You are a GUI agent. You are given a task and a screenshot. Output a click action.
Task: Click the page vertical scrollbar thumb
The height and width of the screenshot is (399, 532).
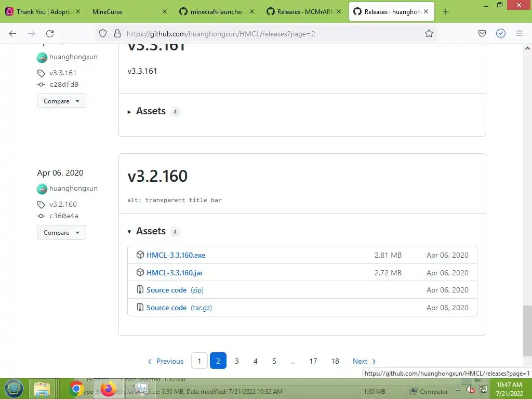point(528,331)
